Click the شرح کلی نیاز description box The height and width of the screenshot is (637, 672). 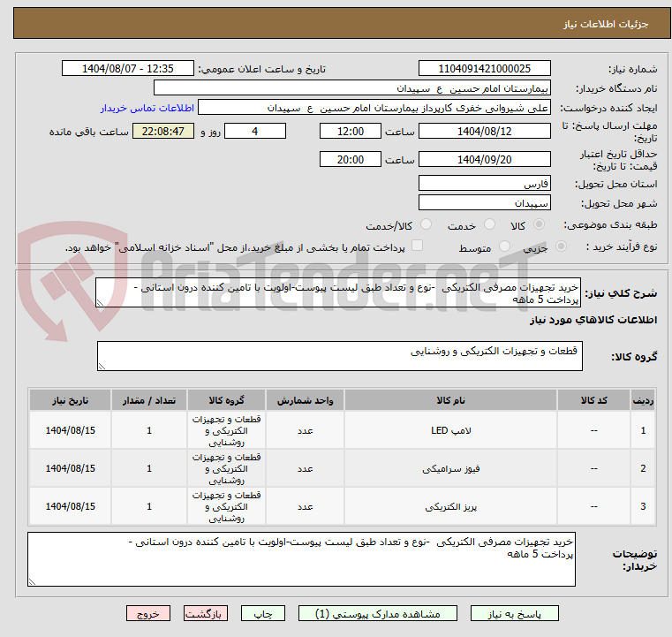338,292
